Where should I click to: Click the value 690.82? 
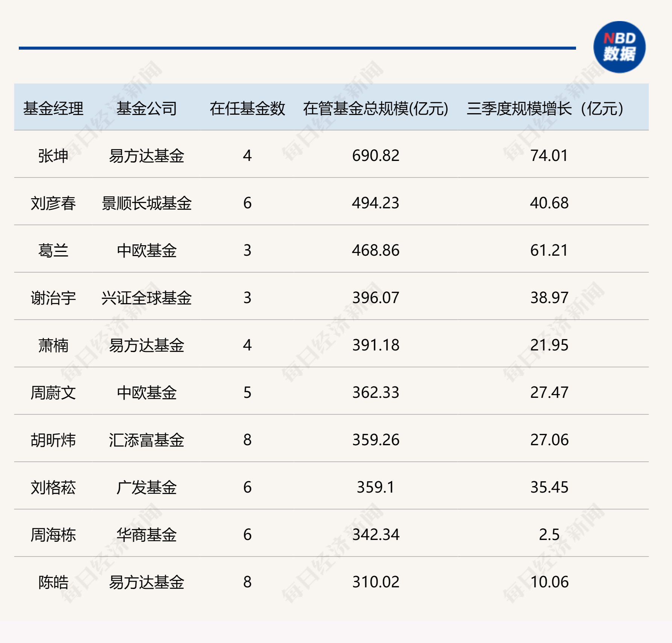tap(376, 155)
